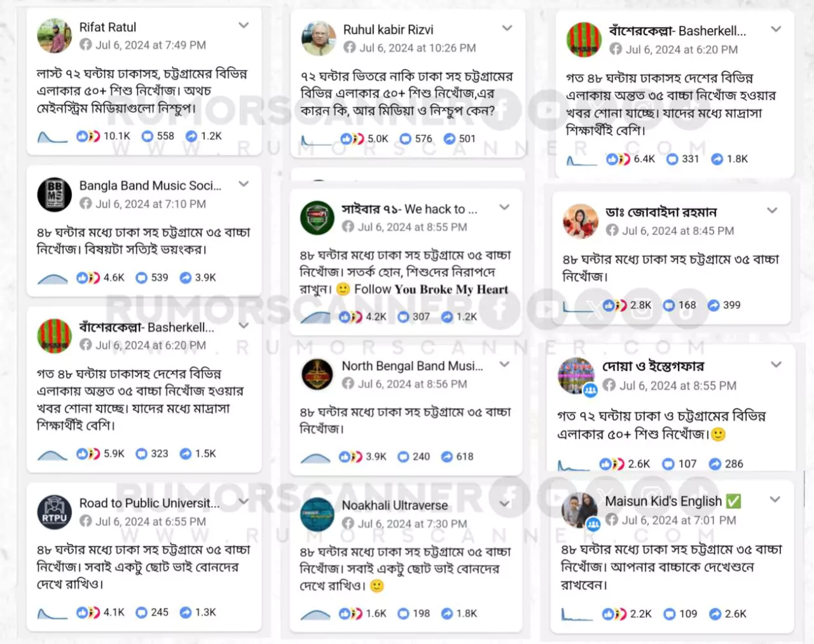Image resolution: width=814 pixels, height=644 pixels.
Task: Click share icon on Ruhul kabir Rizvi post
Action: click(450, 139)
